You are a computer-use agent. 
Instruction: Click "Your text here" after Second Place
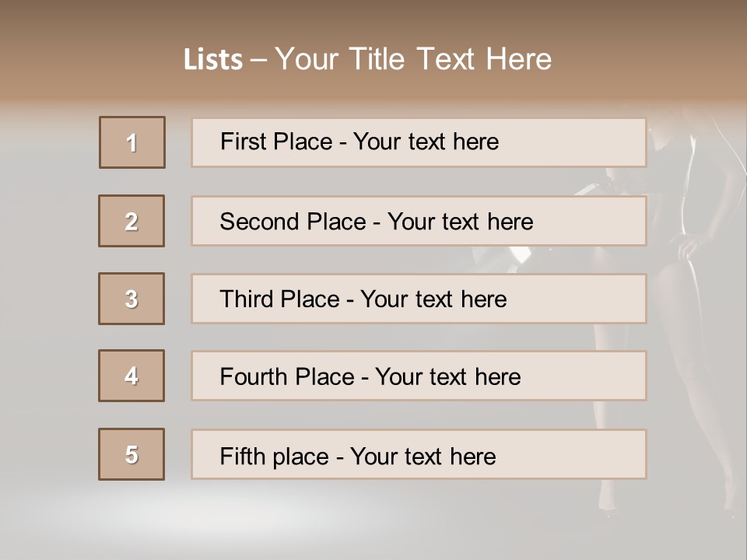pos(461,222)
